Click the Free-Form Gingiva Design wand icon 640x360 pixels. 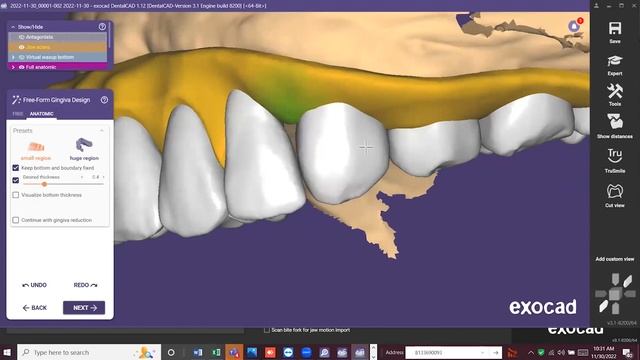tap(16, 100)
